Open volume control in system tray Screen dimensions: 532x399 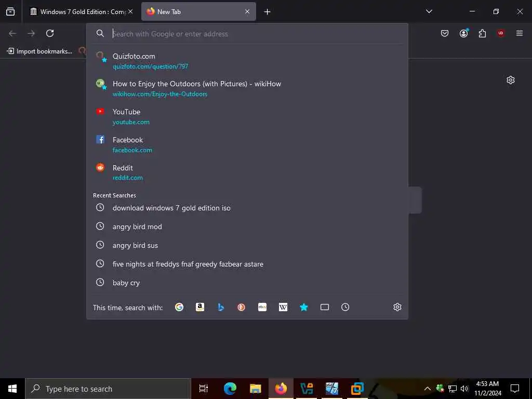(464, 389)
